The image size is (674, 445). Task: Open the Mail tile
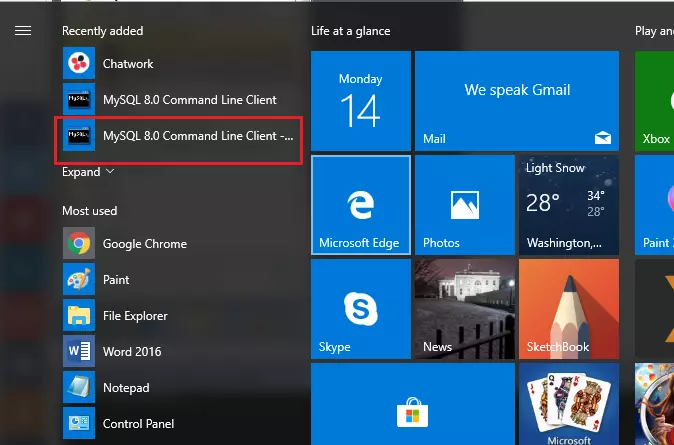(517, 101)
